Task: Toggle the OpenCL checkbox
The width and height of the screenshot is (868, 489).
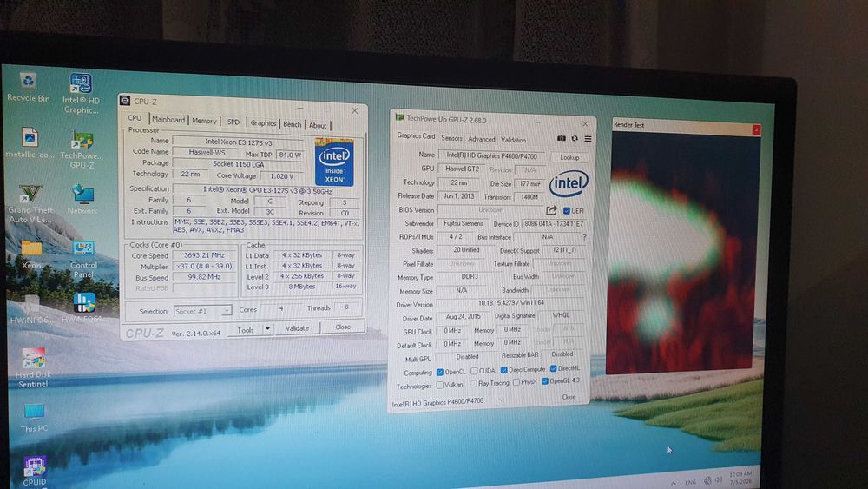Action: [x=439, y=372]
